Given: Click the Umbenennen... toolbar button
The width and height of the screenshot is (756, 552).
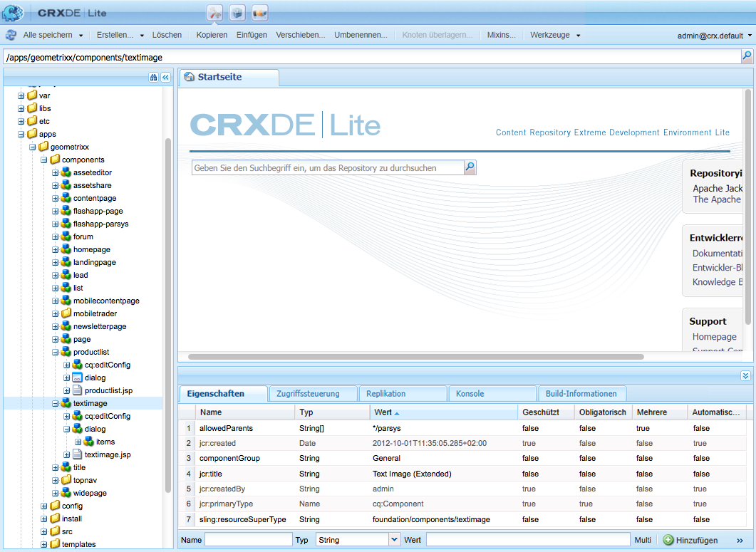Looking at the screenshot, I should [x=361, y=35].
